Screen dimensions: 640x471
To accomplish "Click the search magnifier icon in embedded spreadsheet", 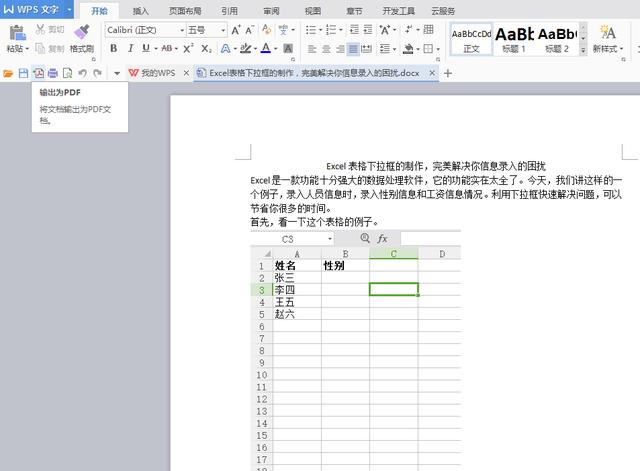I will pos(365,238).
